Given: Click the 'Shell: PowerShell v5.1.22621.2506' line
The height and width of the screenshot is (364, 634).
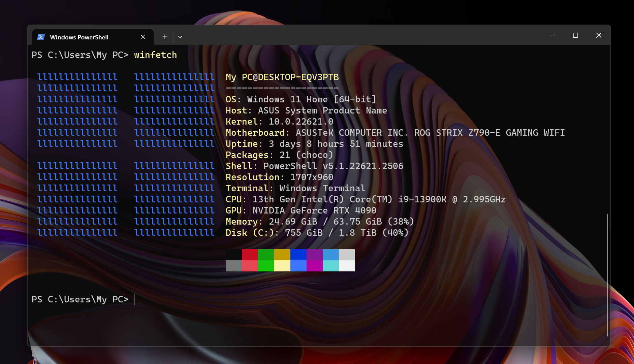Looking at the screenshot, I should [x=314, y=166].
